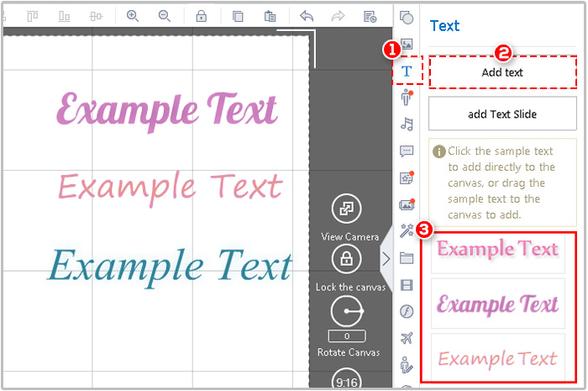This screenshot has width=588, height=391.
Task: Open the video film strip icon
Action: pyautogui.click(x=407, y=285)
